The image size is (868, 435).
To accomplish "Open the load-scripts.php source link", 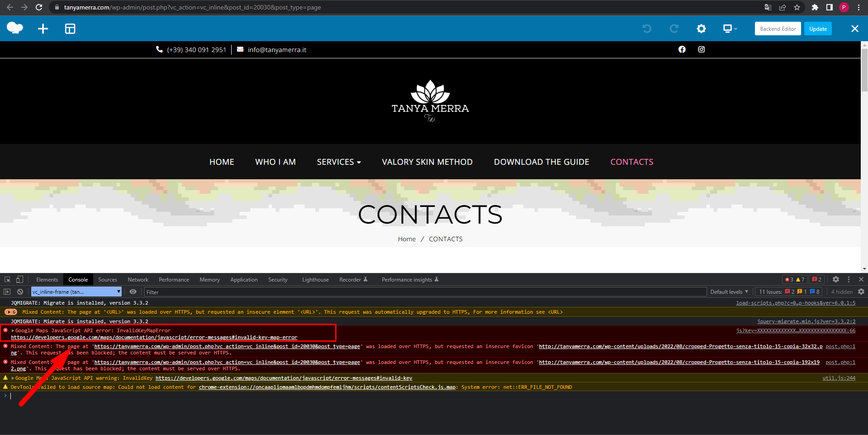I will tap(796, 303).
